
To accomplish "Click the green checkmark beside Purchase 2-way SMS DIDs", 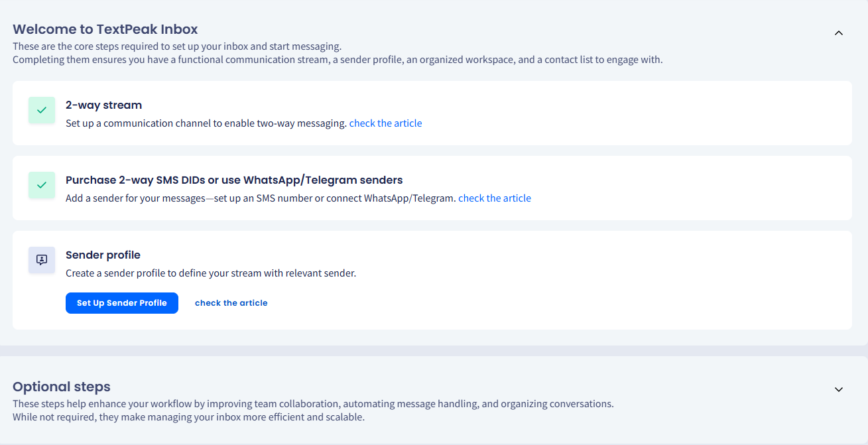I will coord(42,185).
